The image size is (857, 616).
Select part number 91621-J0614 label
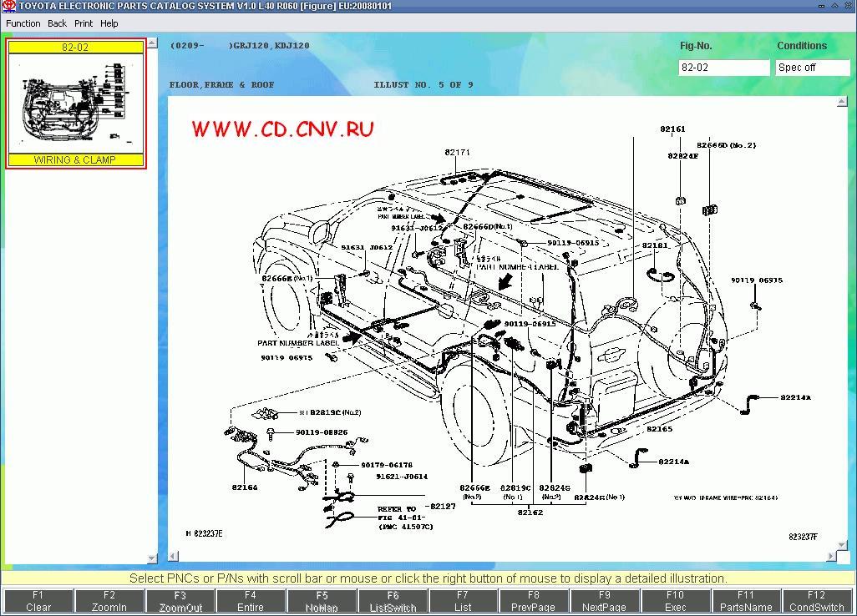(x=402, y=477)
